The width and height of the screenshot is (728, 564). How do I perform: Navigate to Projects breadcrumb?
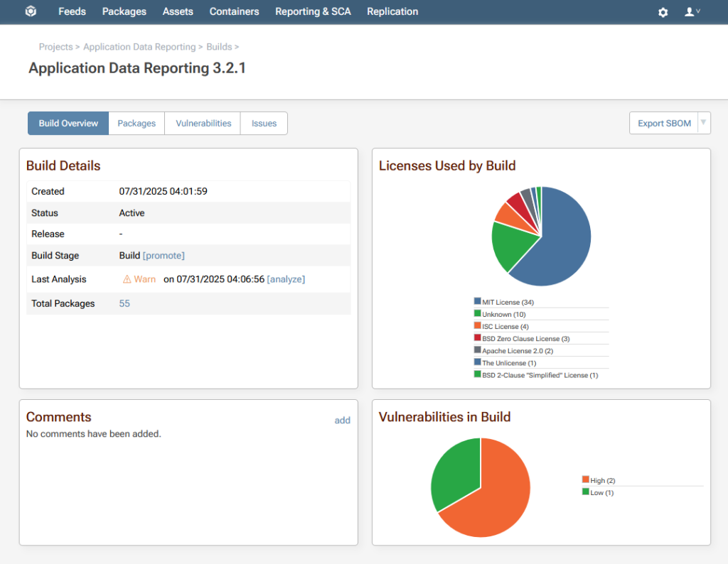55,47
